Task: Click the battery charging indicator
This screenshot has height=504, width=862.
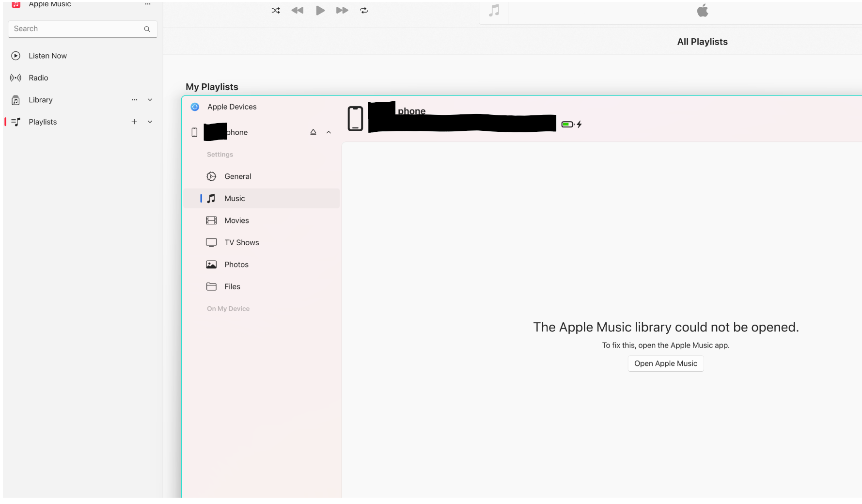Action: [x=571, y=125]
